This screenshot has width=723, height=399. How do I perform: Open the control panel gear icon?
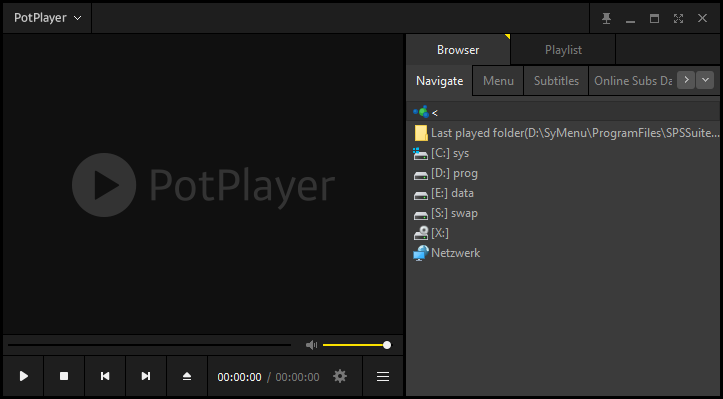[340, 376]
